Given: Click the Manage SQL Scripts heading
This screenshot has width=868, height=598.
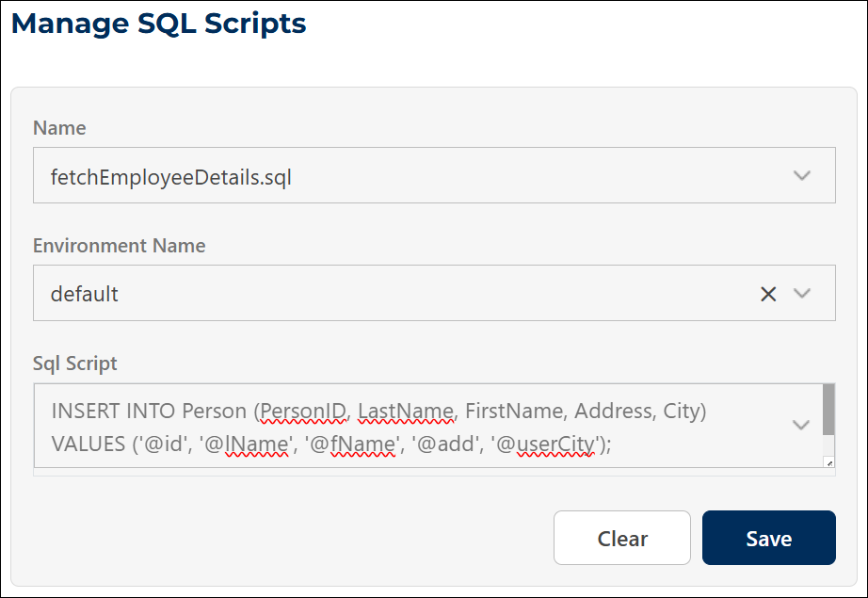Looking at the screenshot, I should coord(157,24).
